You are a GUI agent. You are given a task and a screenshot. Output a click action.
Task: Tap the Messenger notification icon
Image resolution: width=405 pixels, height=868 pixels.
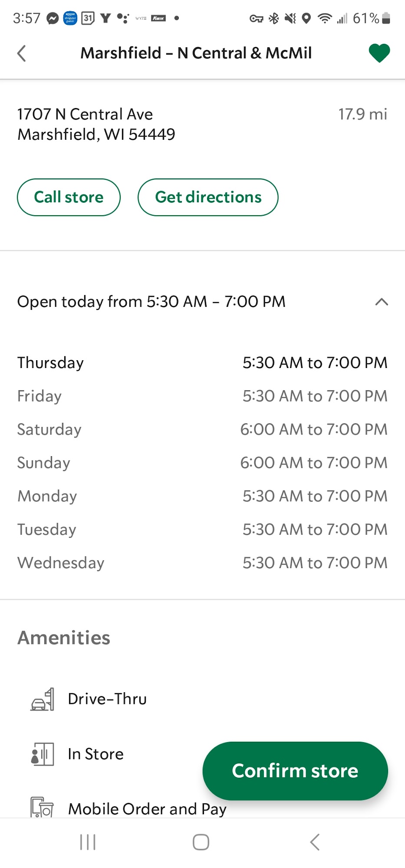pyautogui.click(x=53, y=18)
